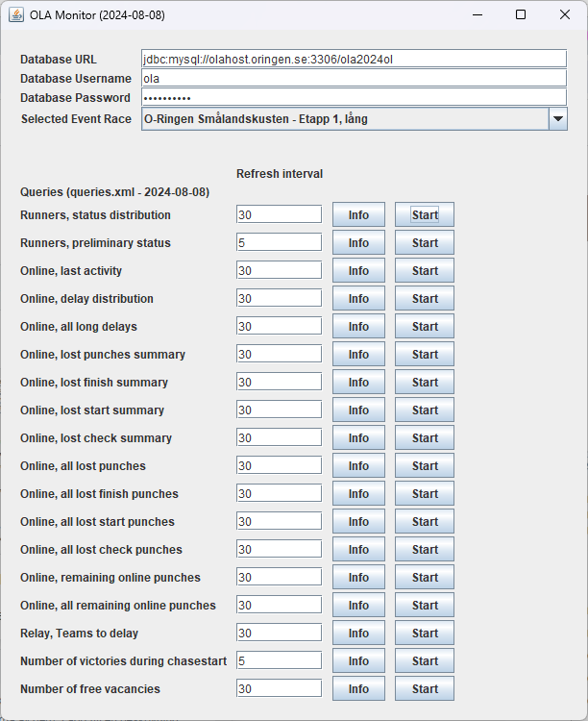This screenshot has width=588, height=721.
Task: Click refresh interval field for Online, delay distribution
Action: 279,298
